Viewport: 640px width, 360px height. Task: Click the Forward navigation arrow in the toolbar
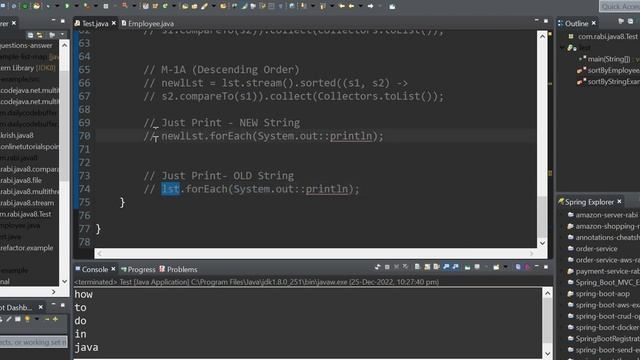(x=370, y=6)
